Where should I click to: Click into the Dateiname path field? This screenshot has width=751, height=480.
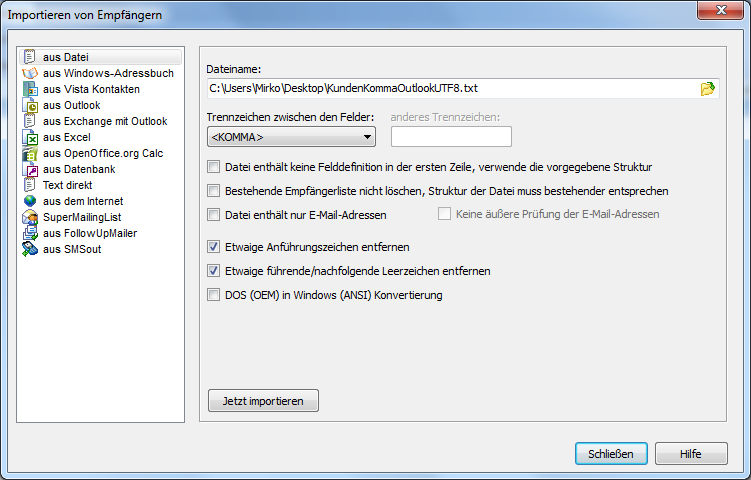[x=450, y=88]
